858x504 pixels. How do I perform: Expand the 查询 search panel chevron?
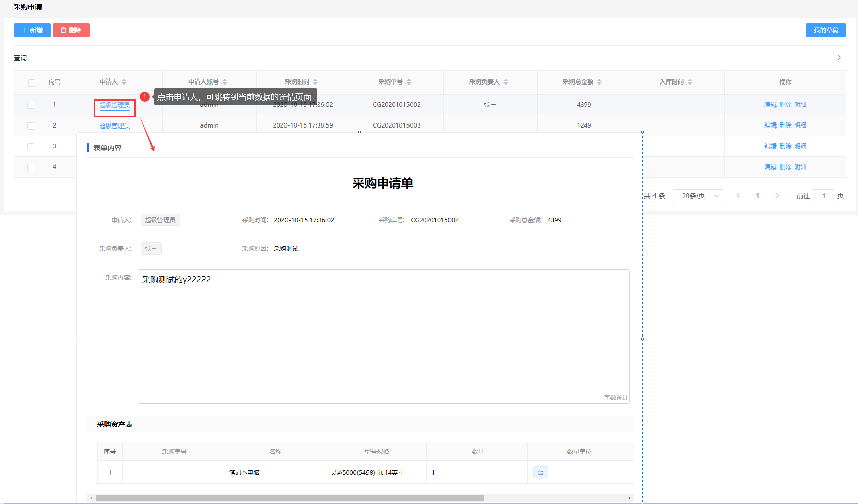point(839,58)
